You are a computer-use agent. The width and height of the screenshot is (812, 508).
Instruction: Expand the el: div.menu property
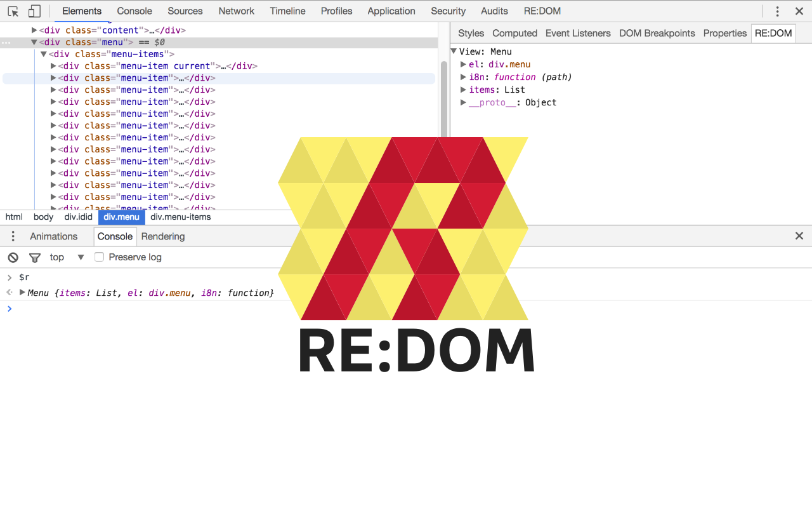464,64
